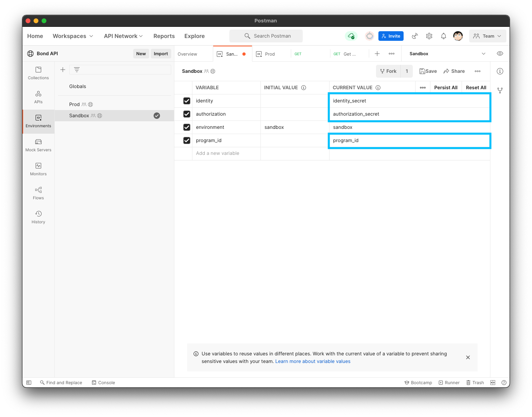Open Learn more about variable values link

click(313, 361)
